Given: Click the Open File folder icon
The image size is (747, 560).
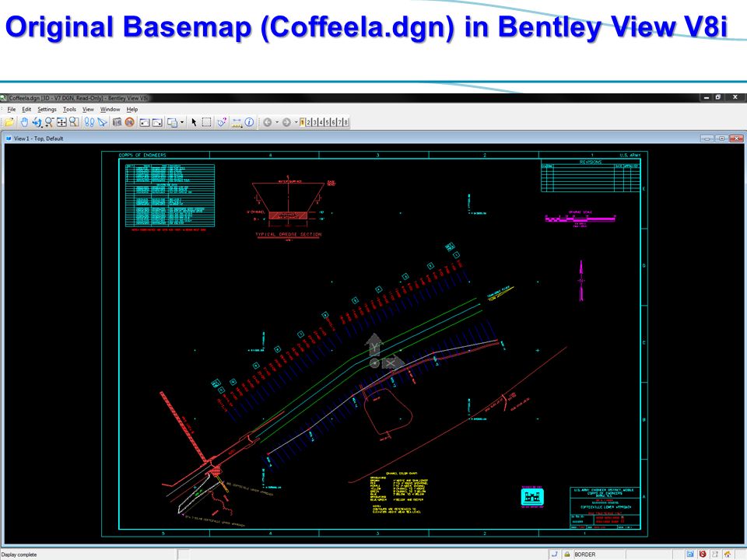Looking at the screenshot, I should (x=9, y=122).
